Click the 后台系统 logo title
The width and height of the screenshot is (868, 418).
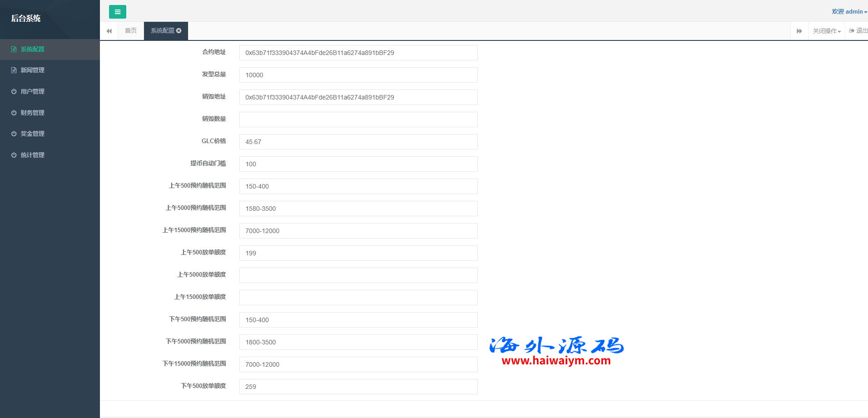click(x=26, y=19)
